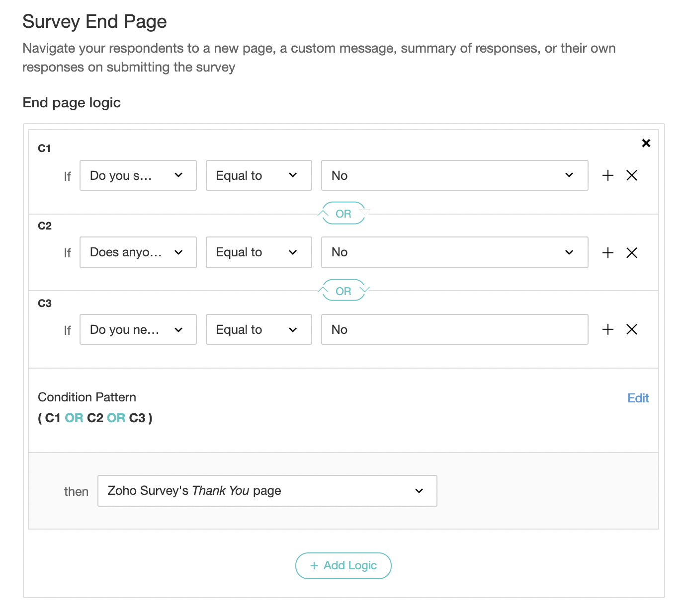
Task: Open C3 'Equal to' operator dropdown
Action: pos(258,329)
